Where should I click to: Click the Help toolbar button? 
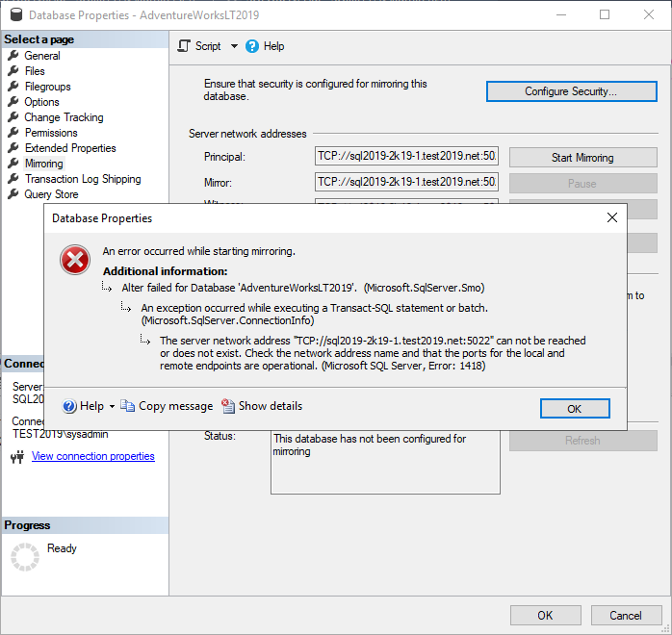pos(265,46)
